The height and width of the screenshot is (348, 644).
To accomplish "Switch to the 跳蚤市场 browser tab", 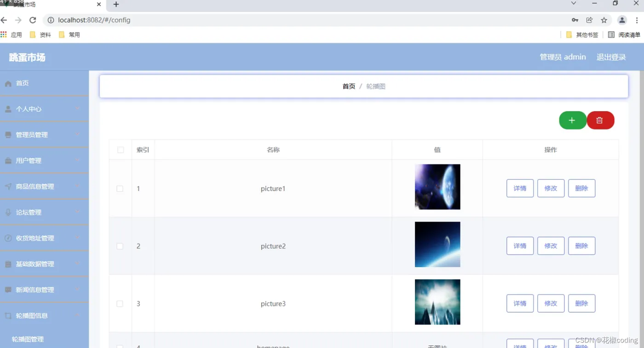I will (53, 5).
